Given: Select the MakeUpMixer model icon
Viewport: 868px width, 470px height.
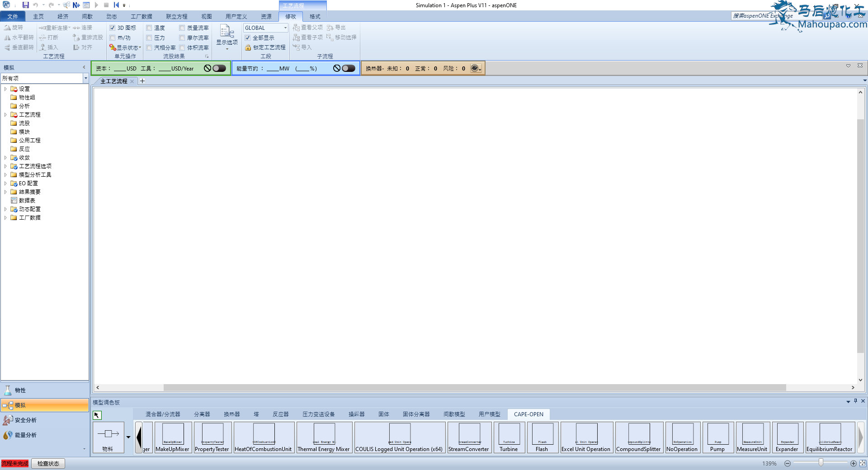Looking at the screenshot, I should [173, 434].
